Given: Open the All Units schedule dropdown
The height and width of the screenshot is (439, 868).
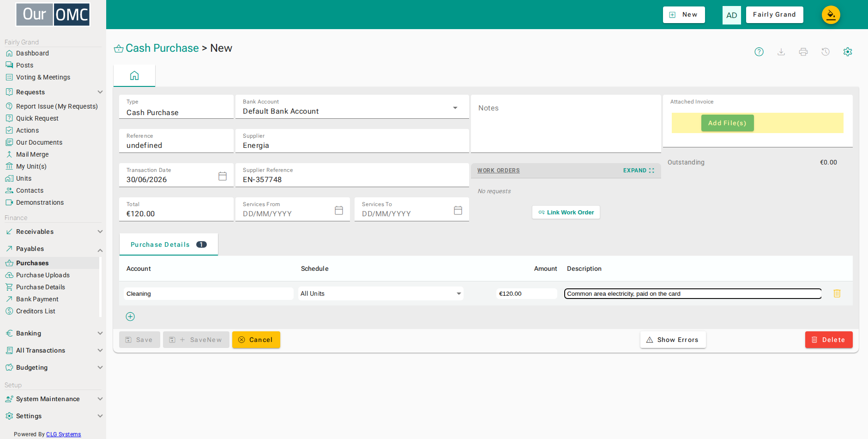Looking at the screenshot, I should click(381, 293).
